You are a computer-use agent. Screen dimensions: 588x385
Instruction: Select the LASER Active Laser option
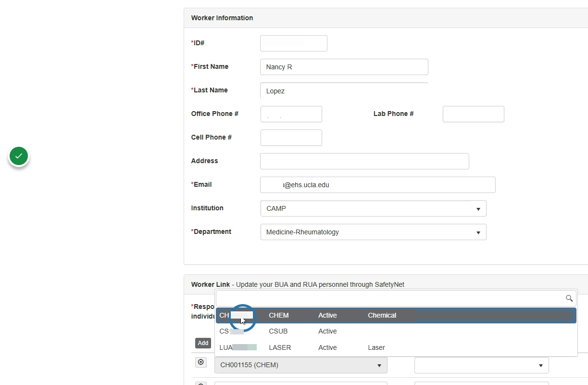coord(396,347)
